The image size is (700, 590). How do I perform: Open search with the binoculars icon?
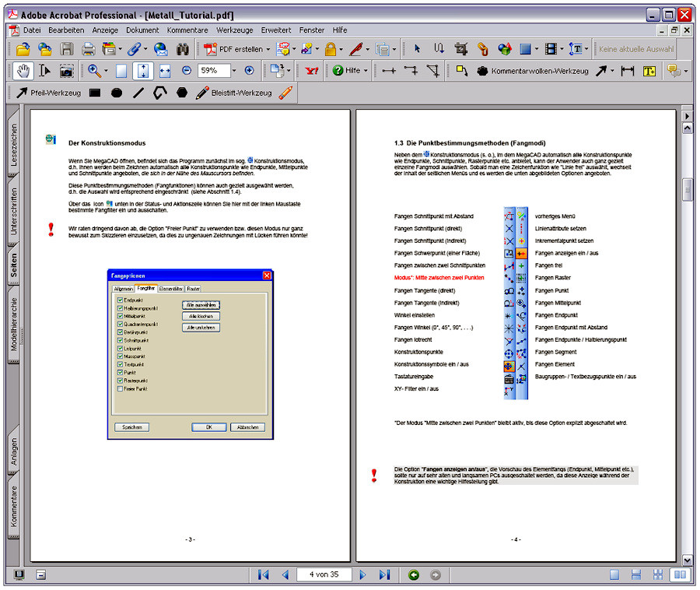pyautogui.click(x=182, y=49)
